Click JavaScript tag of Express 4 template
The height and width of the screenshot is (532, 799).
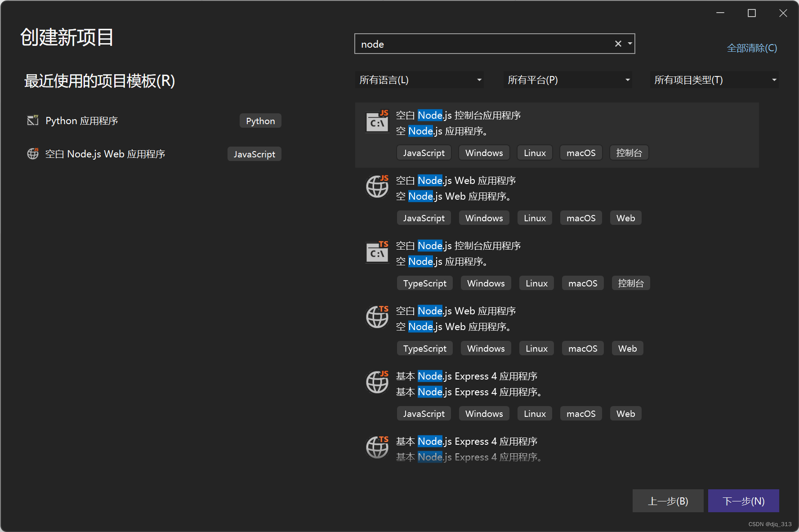pyautogui.click(x=424, y=413)
